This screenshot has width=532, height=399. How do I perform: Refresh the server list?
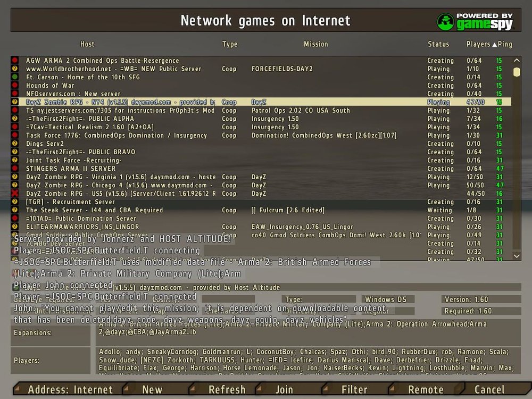[x=227, y=389]
